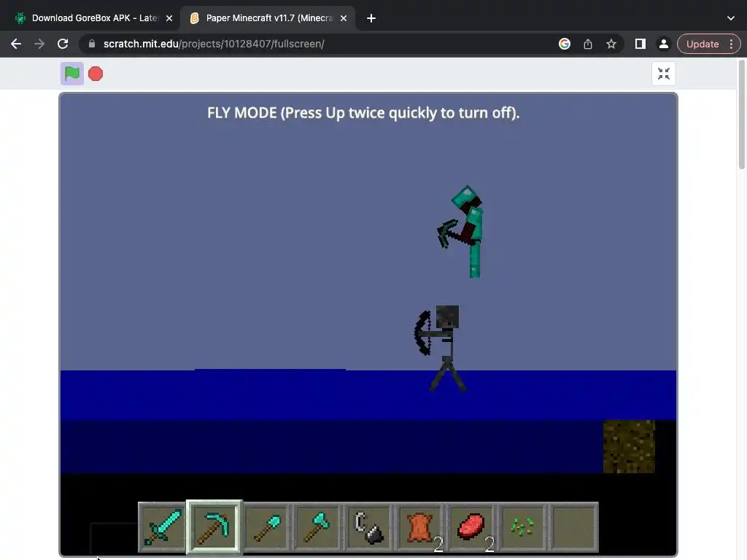Bookmark this page with the star icon

611,44
